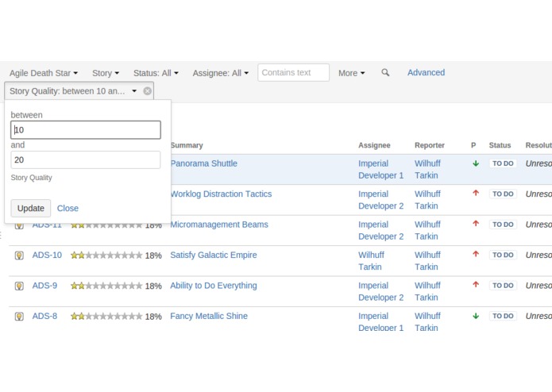Open Ability to Do Everything summary link
Image resolution: width=552 pixels, height=392 pixels.
(x=214, y=286)
